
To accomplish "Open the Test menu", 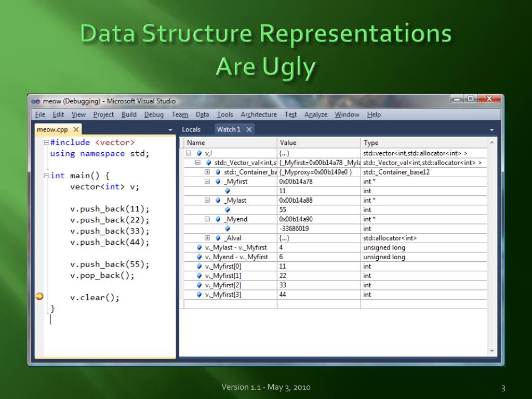I will click(x=290, y=115).
